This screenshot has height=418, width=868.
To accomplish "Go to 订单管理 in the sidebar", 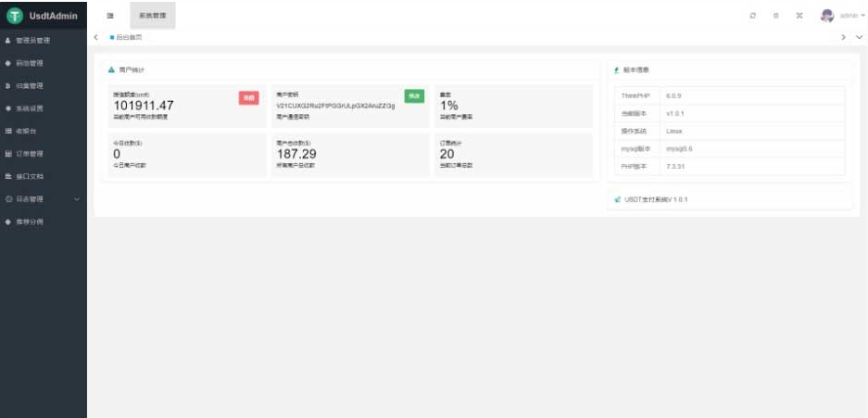I will point(30,154).
